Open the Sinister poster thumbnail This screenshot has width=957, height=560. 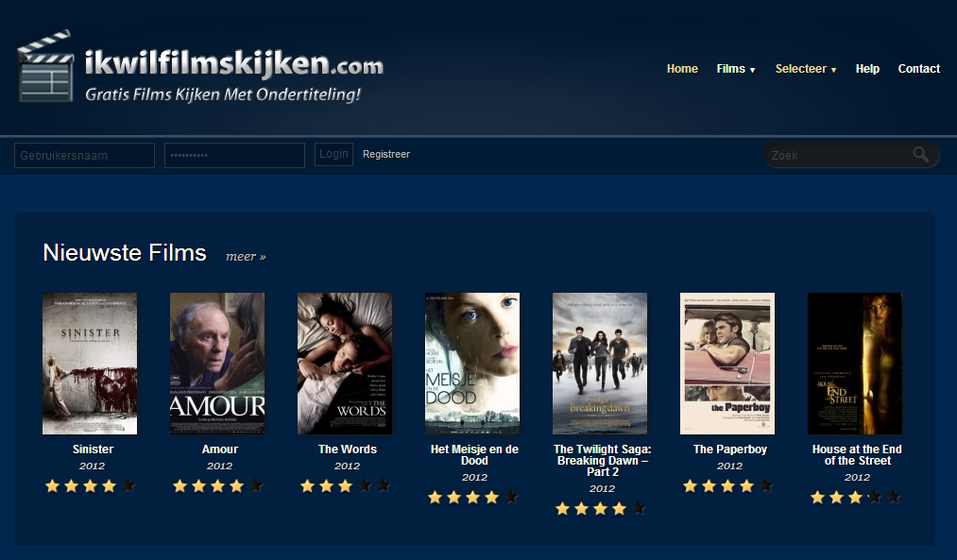[90, 364]
